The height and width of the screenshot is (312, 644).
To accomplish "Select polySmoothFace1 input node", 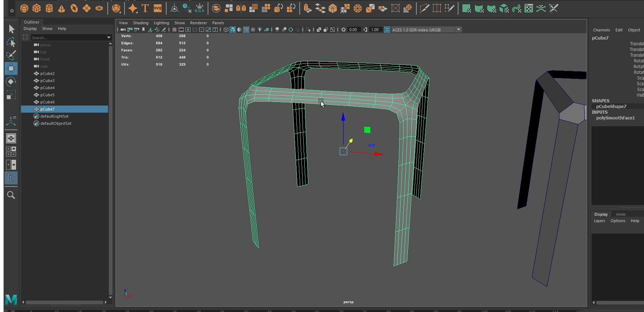I will tap(615, 118).
